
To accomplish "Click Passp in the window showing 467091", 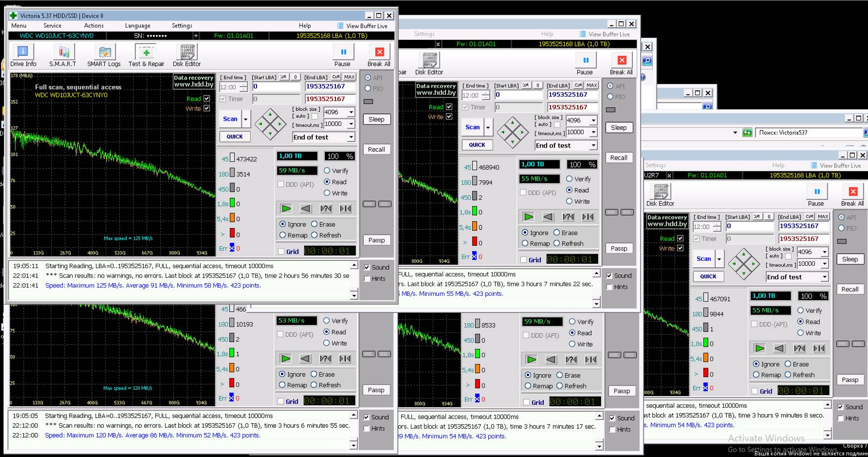I will 850,380.
